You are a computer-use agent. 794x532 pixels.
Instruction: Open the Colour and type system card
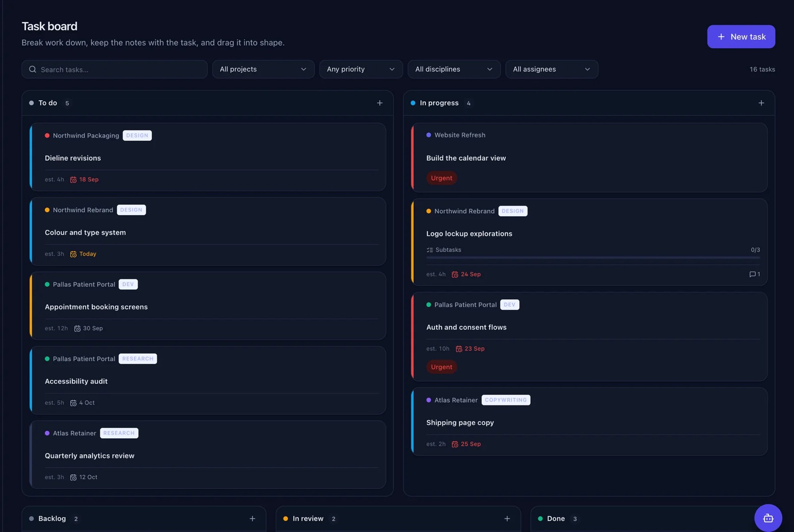(207, 232)
